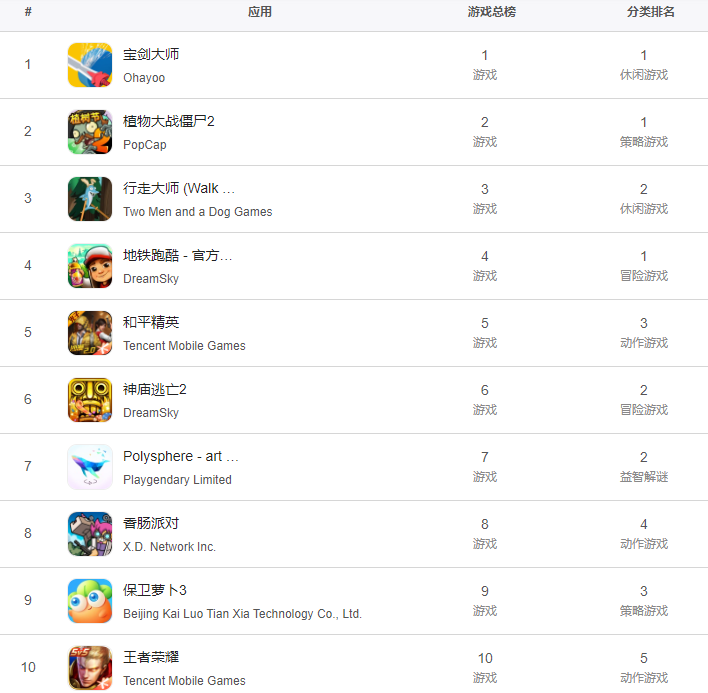Select the Polysphere whale icon

pyautogui.click(x=90, y=467)
